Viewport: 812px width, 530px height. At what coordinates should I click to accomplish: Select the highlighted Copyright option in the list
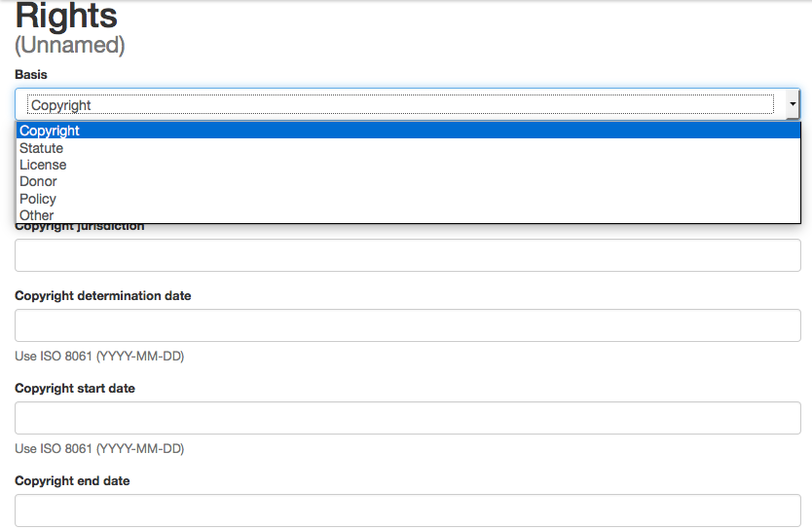click(50, 131)
